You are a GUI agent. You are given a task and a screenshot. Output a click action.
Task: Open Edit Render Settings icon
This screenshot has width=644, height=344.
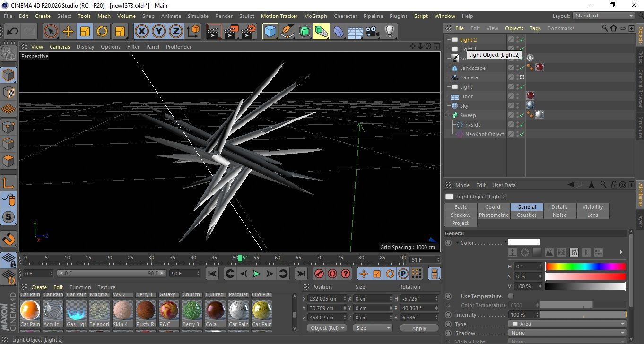tap(249, 32)
